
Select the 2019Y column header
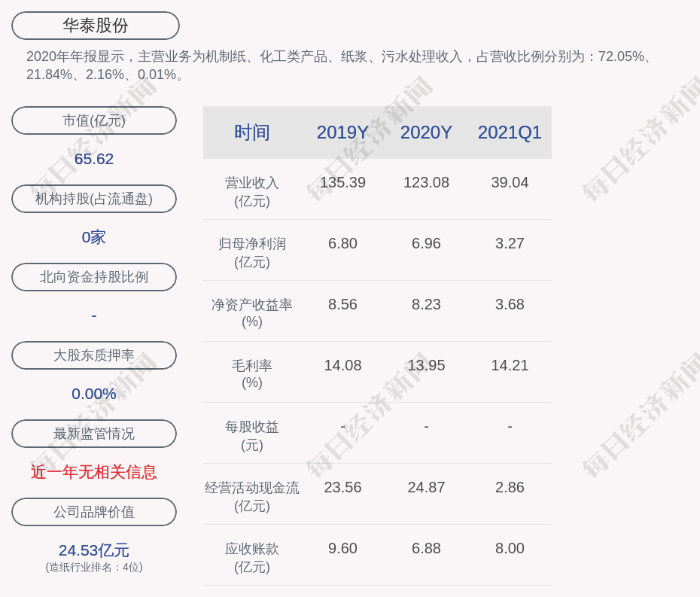coord(342,132)
